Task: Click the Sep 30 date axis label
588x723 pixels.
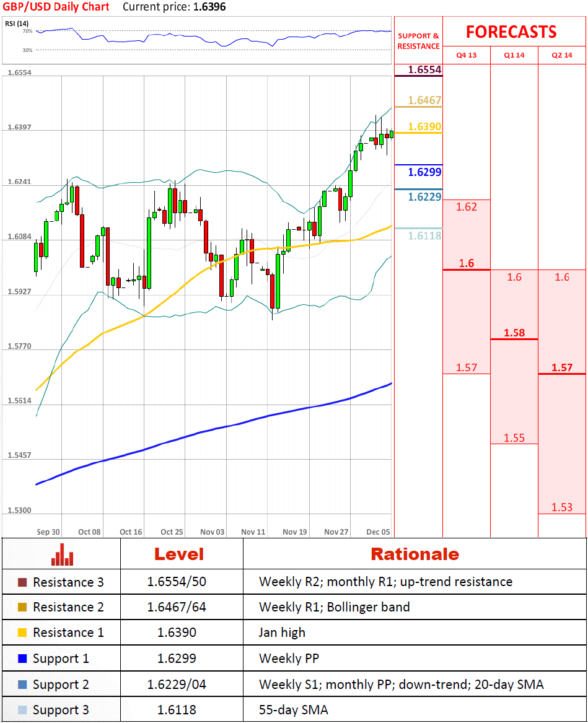Action: click(48, 532)
